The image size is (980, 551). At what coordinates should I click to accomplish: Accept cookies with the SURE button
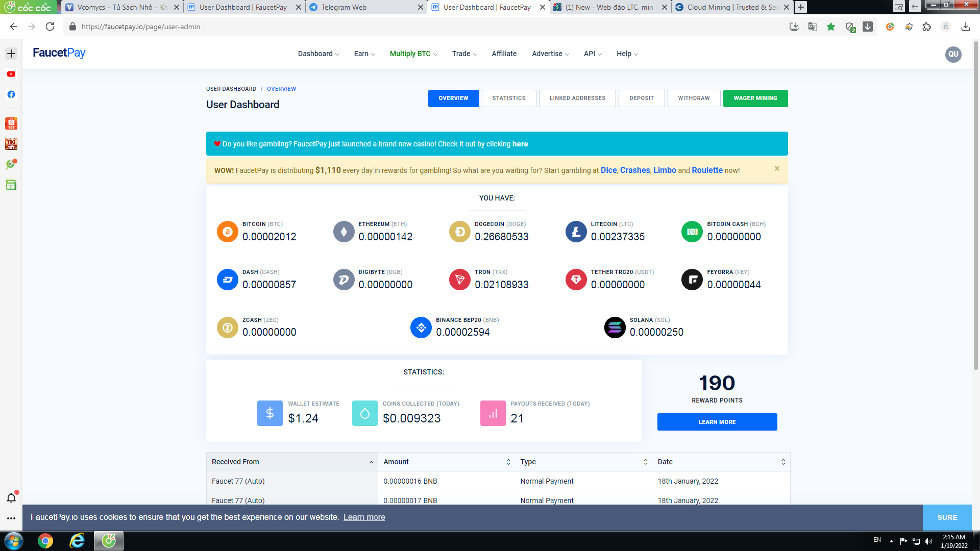click(x=947, y=517)
